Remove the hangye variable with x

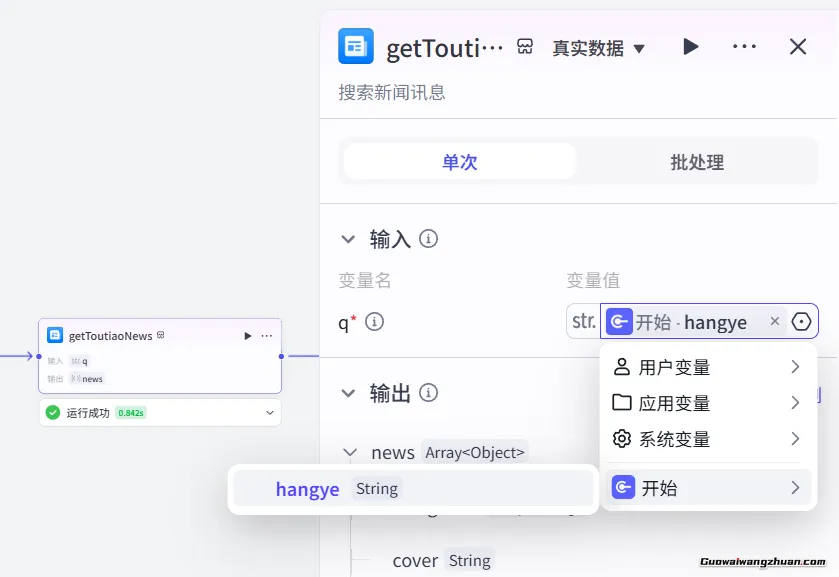click(774, 322)
